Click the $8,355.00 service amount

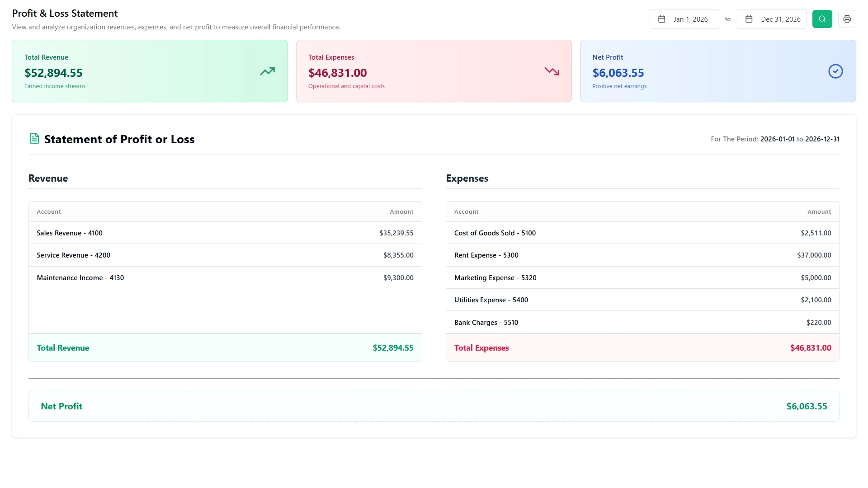click(x=398, y=255)
